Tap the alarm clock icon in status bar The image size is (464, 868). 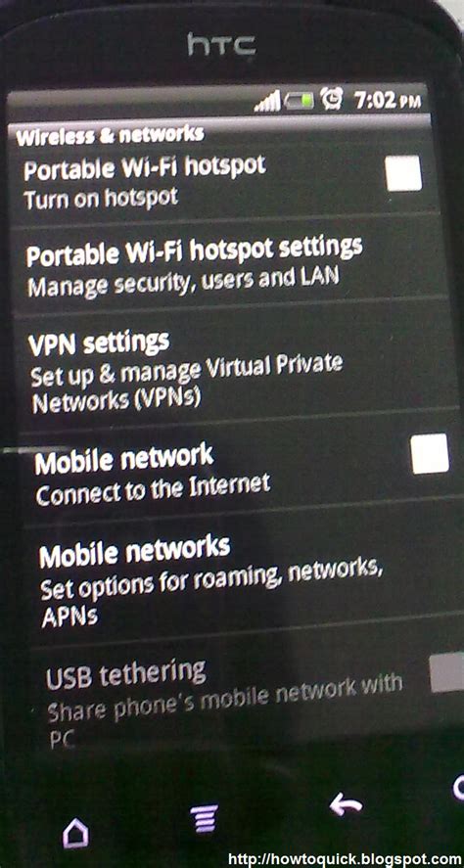point(333,100)
